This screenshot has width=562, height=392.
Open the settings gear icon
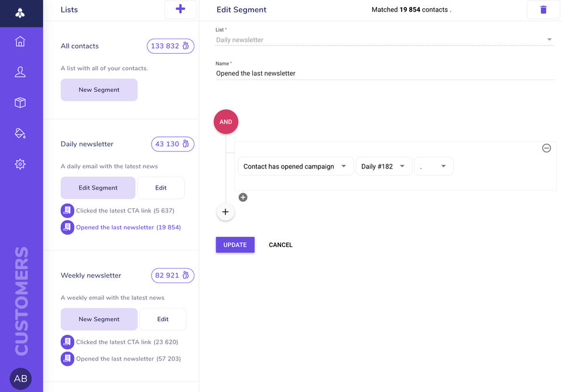[x=20, y=164]
